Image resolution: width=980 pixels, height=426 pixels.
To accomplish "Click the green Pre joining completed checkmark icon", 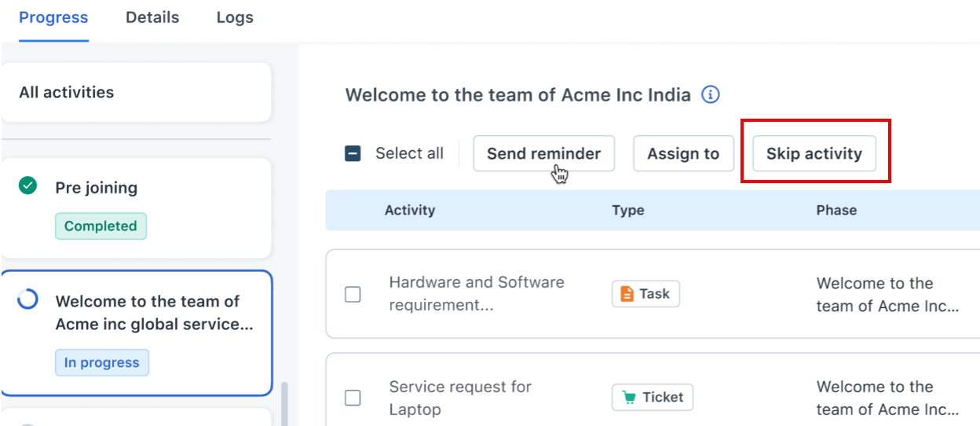I will pyautogui.click(x=27, y=186).
